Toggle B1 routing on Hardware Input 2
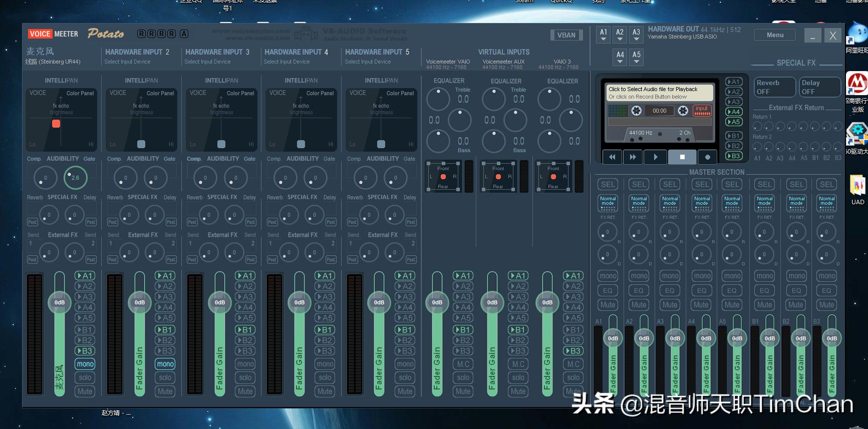The height and width of the screenshot is (429, 868). [x=165, y=330]
